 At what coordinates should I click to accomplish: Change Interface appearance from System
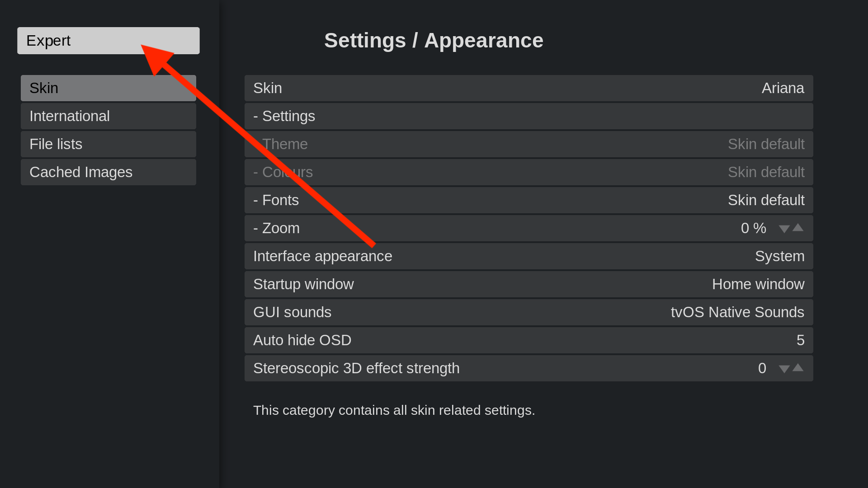pos(528,256)
